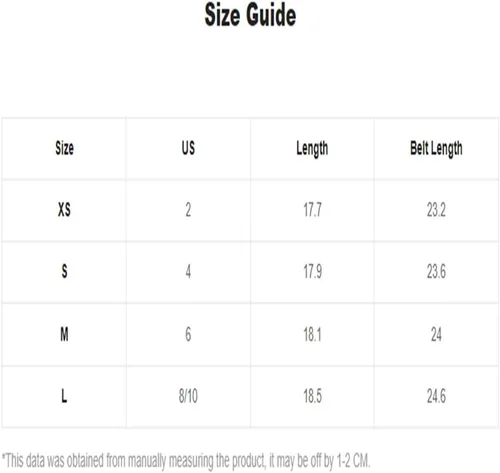
Task: Select the US column header
Action: click(x=188, y=148)
